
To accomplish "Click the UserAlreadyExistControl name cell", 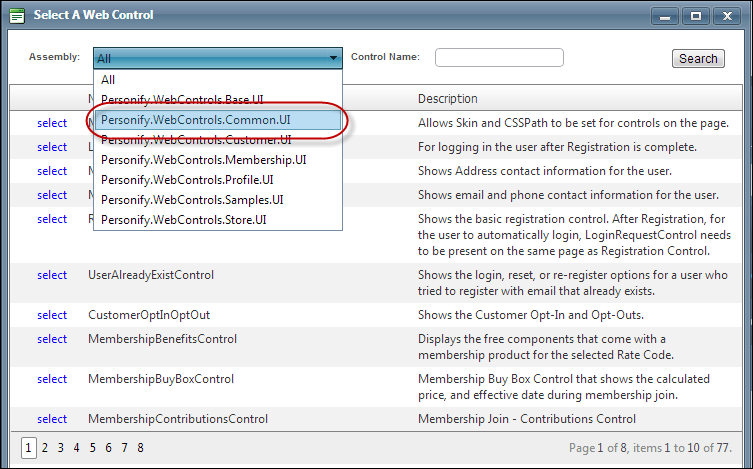I will pos(151,275).
